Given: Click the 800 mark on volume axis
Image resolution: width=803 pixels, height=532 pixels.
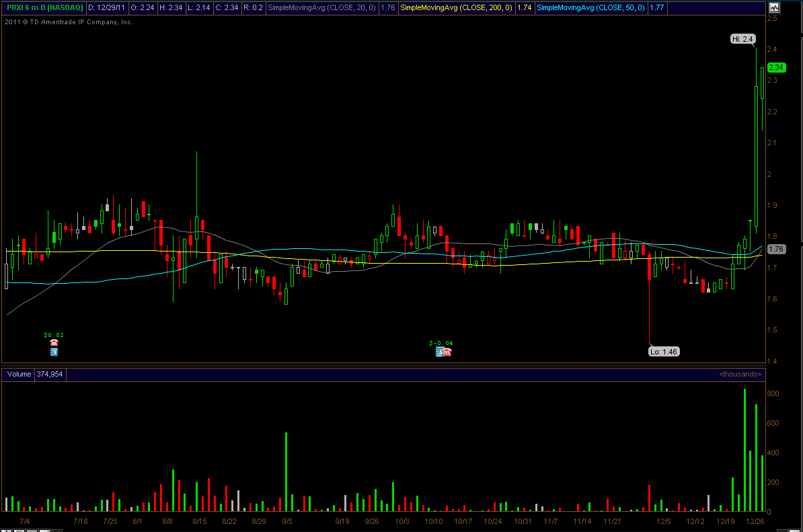Looking at the screenshot, I should pos(773,393).
